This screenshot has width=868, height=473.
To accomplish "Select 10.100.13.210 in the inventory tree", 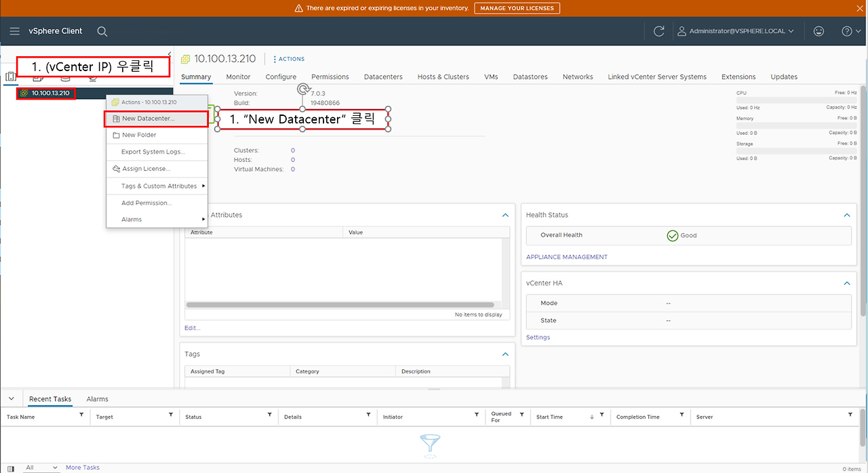I will click(x=50, y=93).
